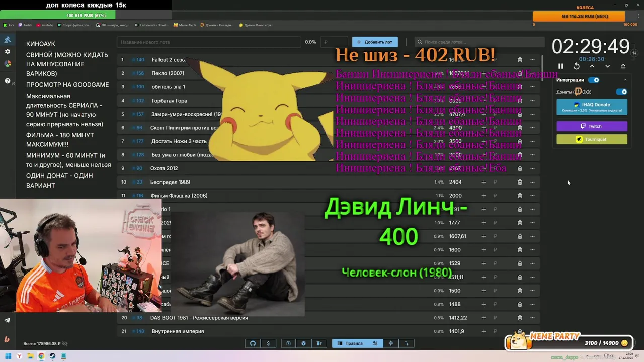The width and height of the screenshot is (644, 362).
Task: Click the Kick bookmark in browser bar
Action: click(9, 25)
